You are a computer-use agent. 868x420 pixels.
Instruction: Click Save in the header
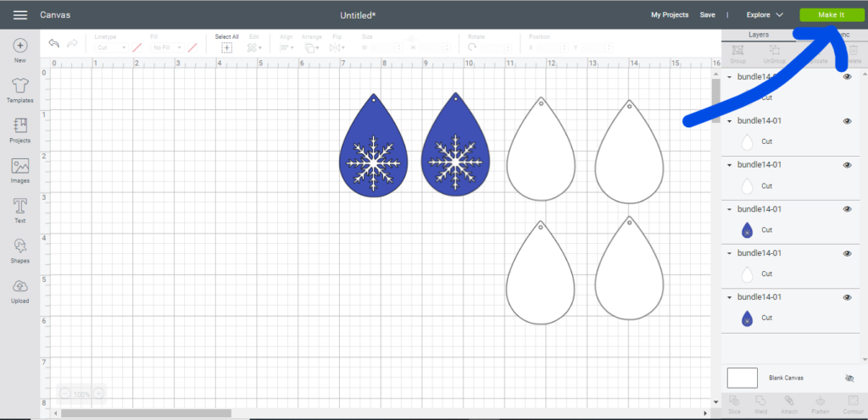pyautogui.click(x=708, y=15)
